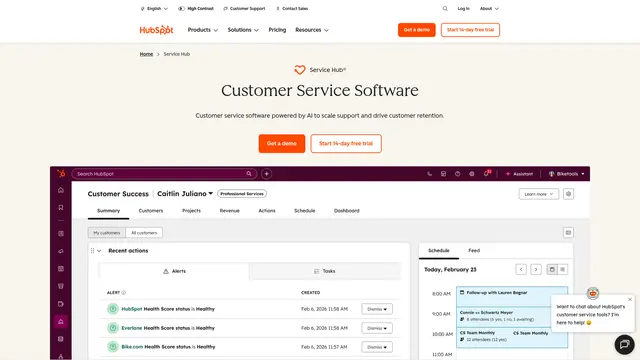
Task: Open the Pricing link
Action: 277,30
